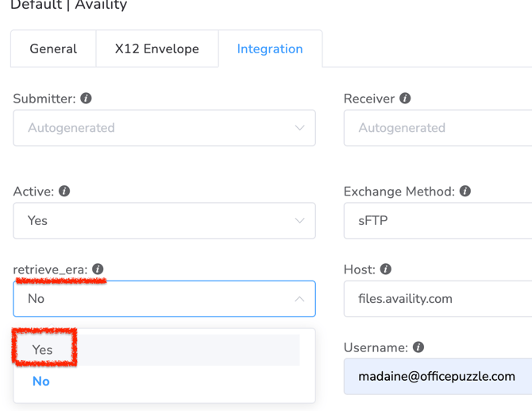
Task: Click the Default | Availity heading
Action: 68,6
